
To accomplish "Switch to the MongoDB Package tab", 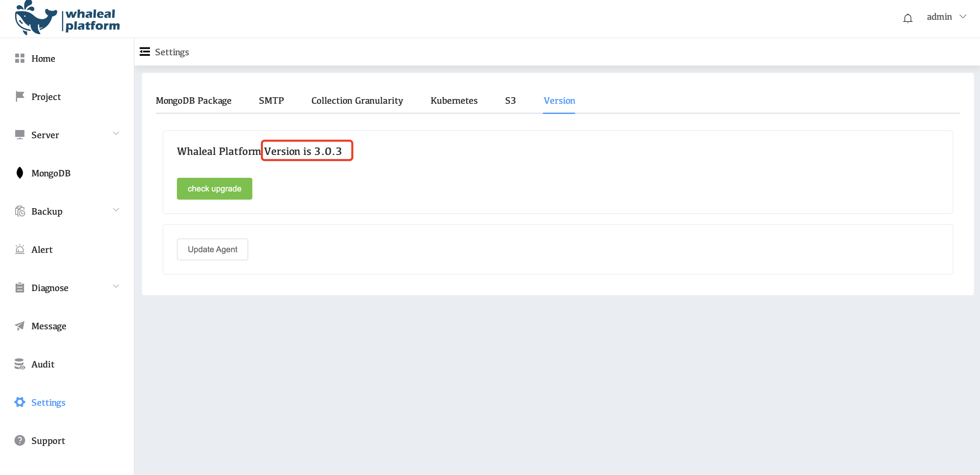I will tap(193, 100).
